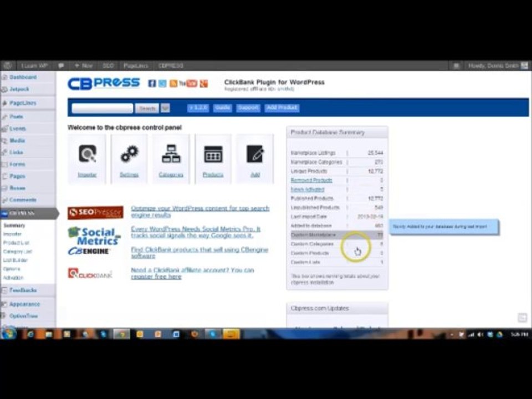Click the Support button

248,108
